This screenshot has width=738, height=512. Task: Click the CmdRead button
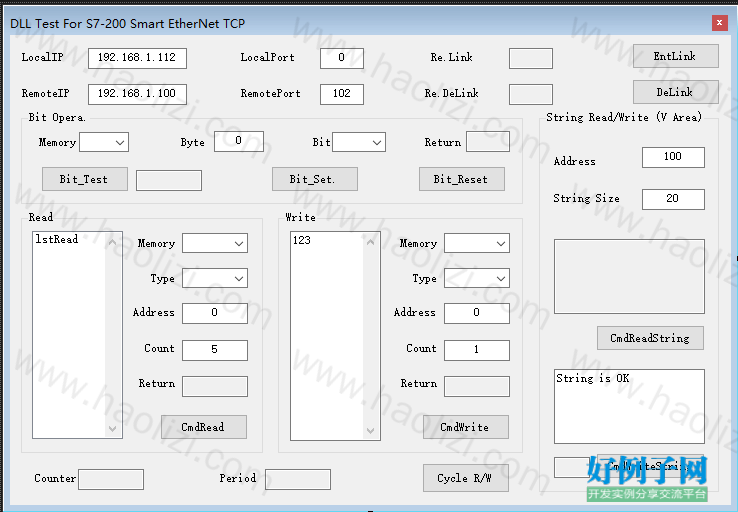point(204,427)
